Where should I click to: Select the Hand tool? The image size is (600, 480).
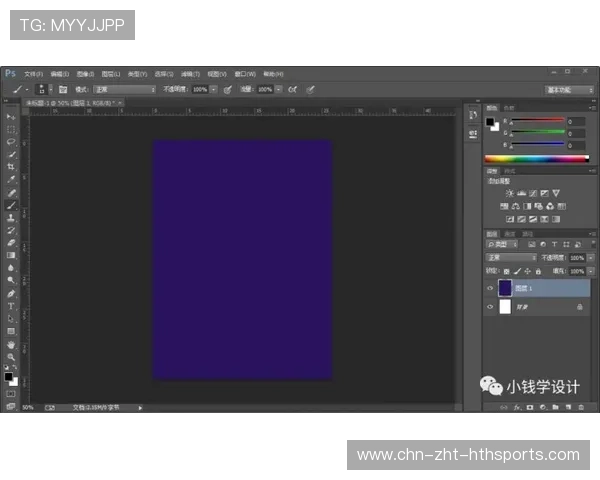12,344
